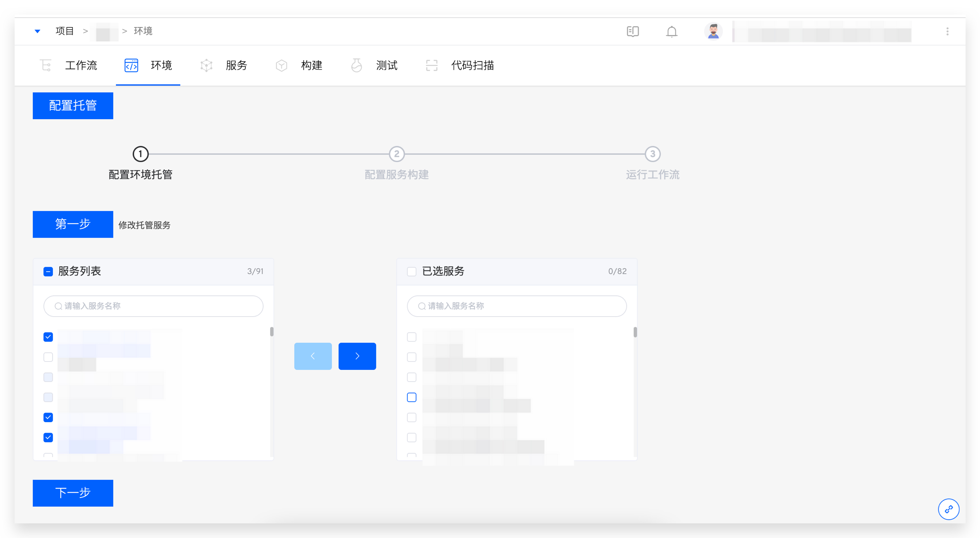Toggle the 服务列表 select-all checkbox
This screenshot has width=980, height=538.
pos(48,272)
